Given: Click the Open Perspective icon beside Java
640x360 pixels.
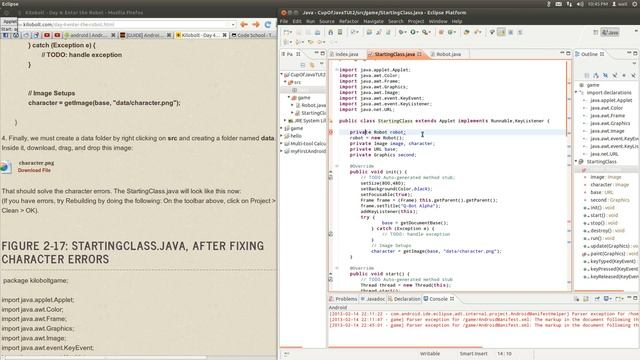Looking at the screenshot, I should pyautogui.click(x=596, y=32).
